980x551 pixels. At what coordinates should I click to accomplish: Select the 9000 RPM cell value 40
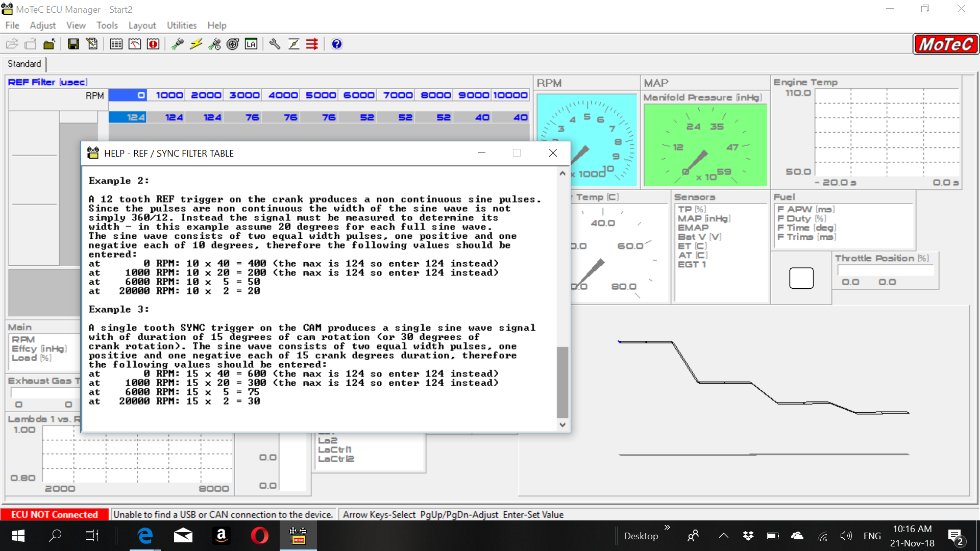click(x=473, y=117)
